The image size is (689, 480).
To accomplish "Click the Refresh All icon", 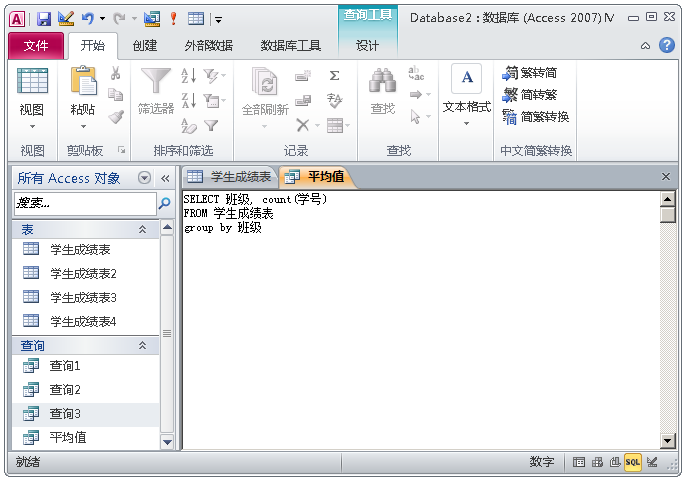I will (x=265, y=81).
